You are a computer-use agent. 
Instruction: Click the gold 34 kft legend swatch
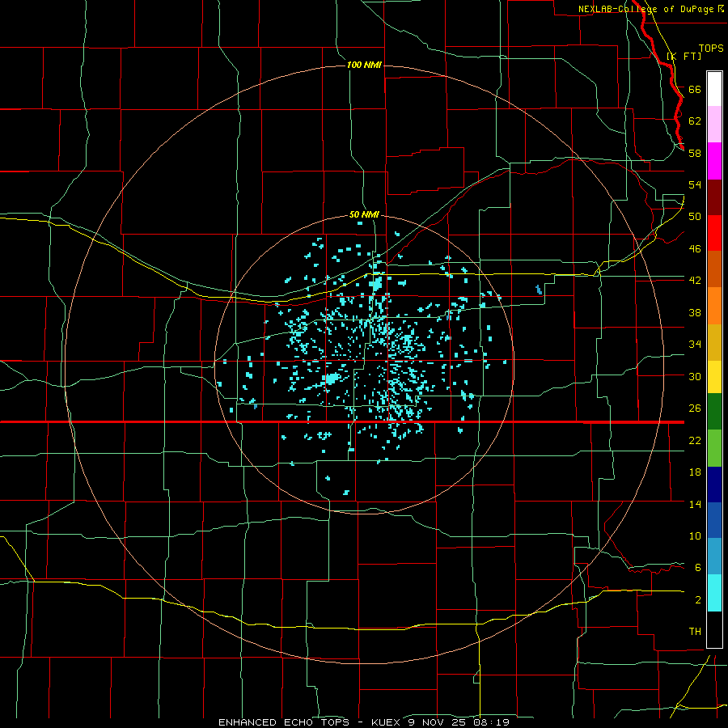point(714,342)
